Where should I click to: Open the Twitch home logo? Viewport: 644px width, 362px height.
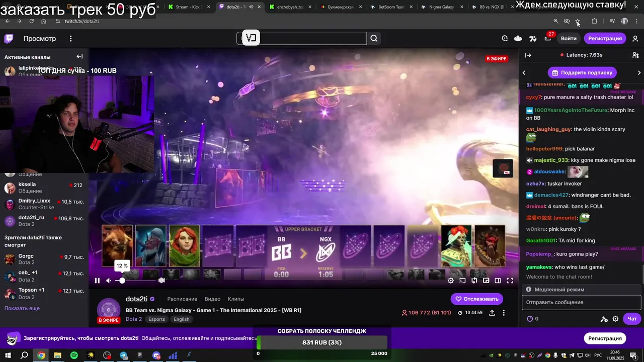click(9, 39)
